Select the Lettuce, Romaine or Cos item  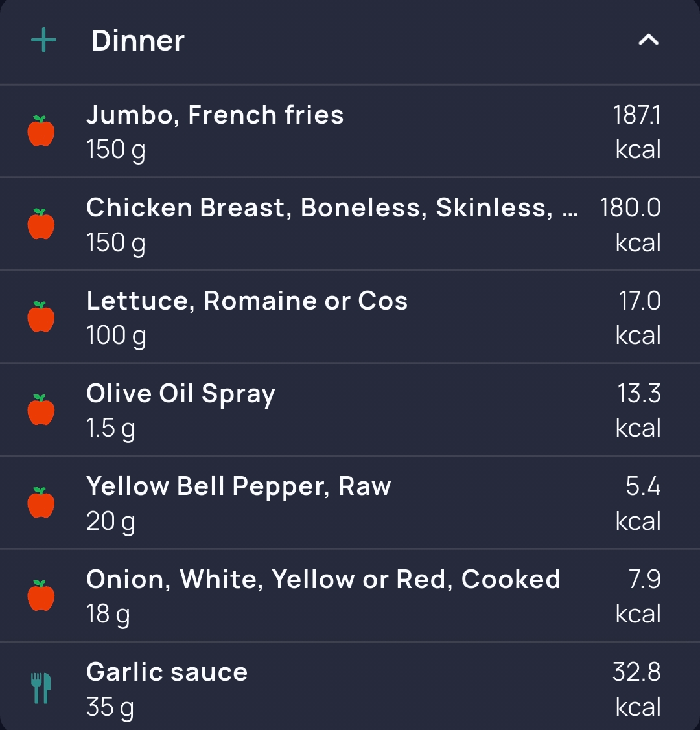(x=350, y=317)
